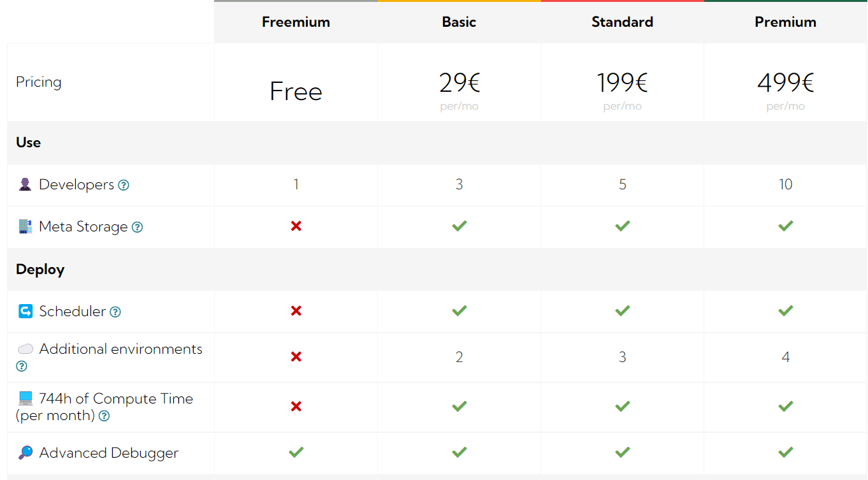Click the Developers person icon

point(25,184)
